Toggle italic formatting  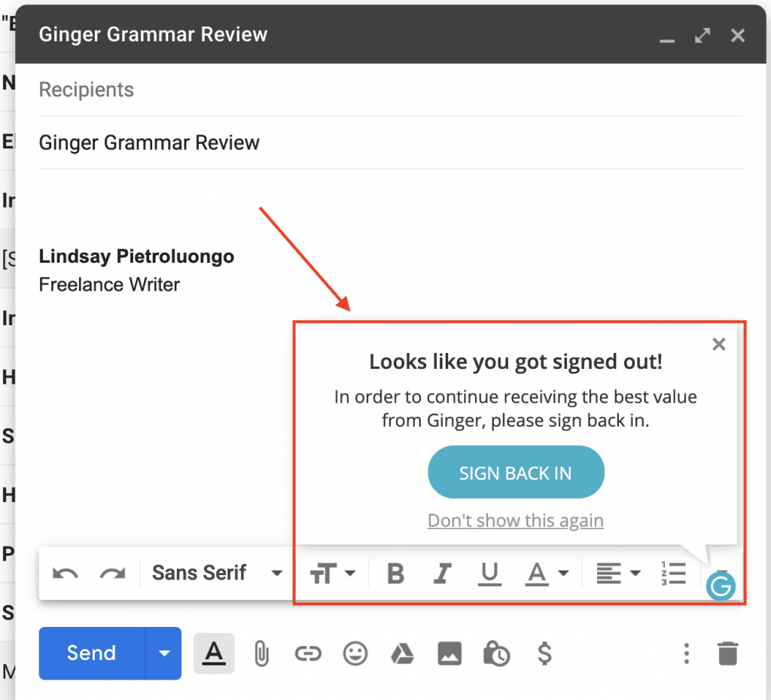click(442, 573)
